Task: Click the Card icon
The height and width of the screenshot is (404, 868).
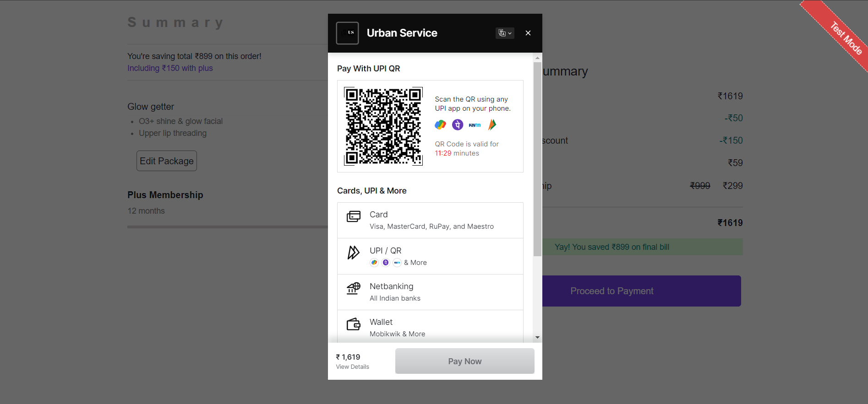Action: (354, 216)
